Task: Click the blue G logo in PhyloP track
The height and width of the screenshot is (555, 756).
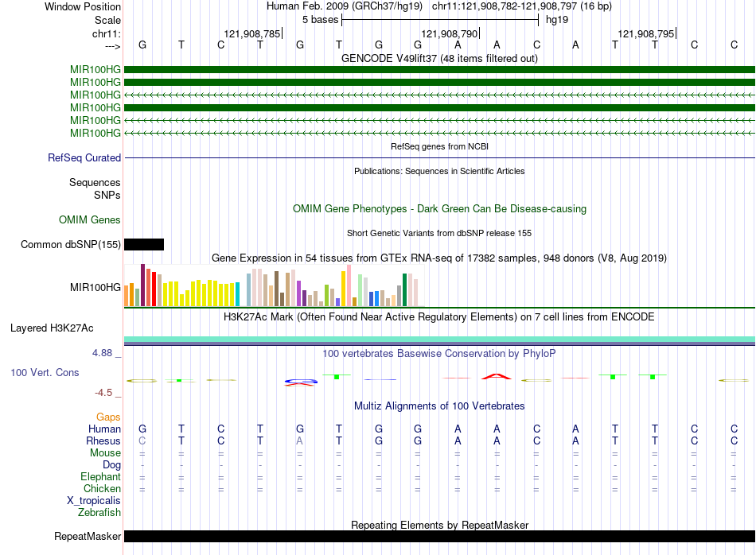Action: pyautogui.click(x=301, y=382)
